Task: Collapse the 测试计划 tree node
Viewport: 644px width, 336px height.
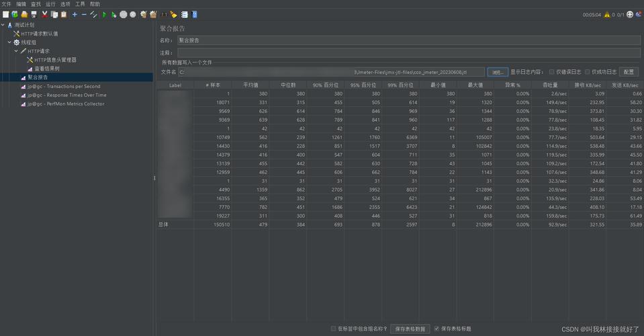Action: [x=3, y=25]
